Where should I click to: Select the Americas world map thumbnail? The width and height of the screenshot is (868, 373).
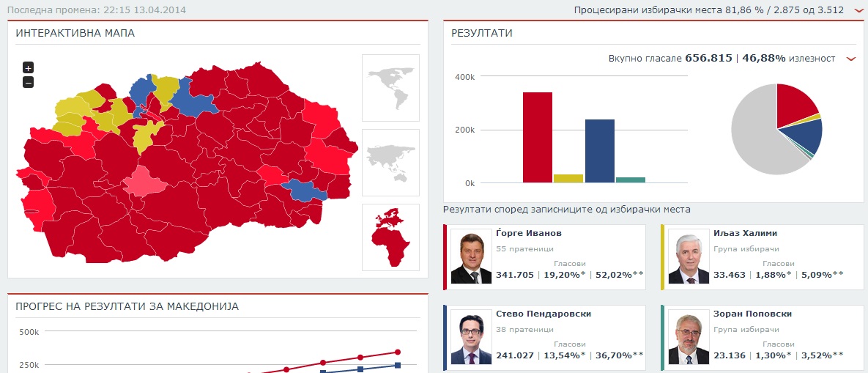(390, 87)
